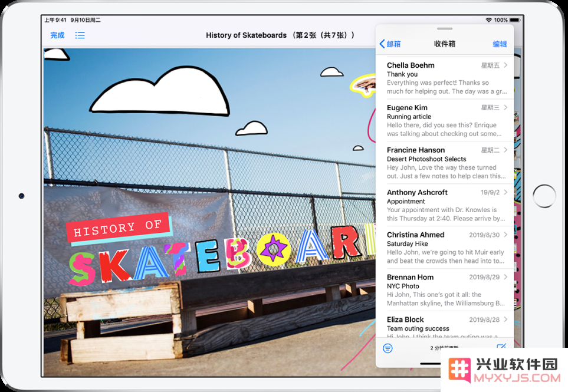Tap 完成 to finish in Keynote

57,35
